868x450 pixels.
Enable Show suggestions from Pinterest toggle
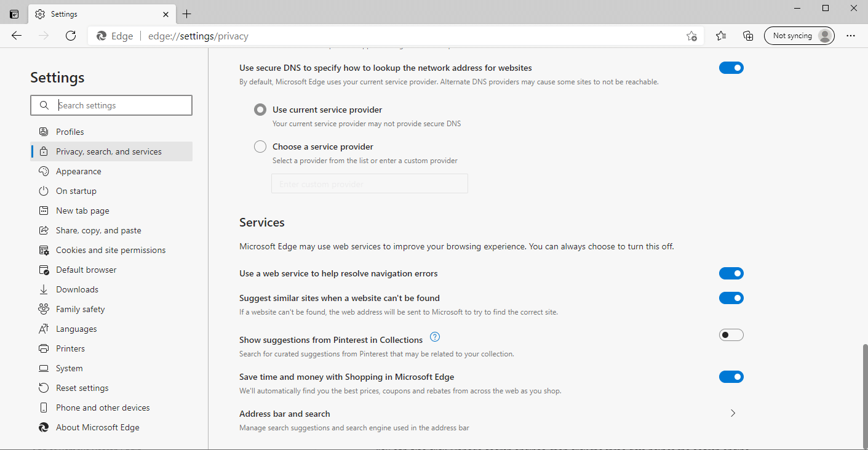coord(731,335)
